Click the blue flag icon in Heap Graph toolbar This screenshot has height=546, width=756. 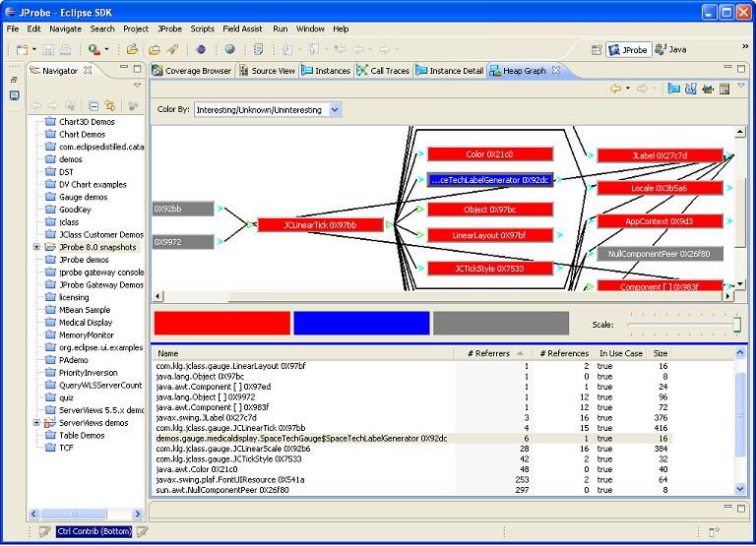673,89
